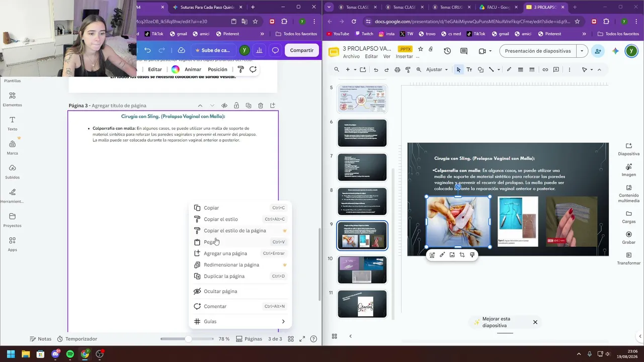Screen dimensions: 644x362
Task: Click the Canva zoom slider handle
Action: pyautogui.click(x=188, y=339)
